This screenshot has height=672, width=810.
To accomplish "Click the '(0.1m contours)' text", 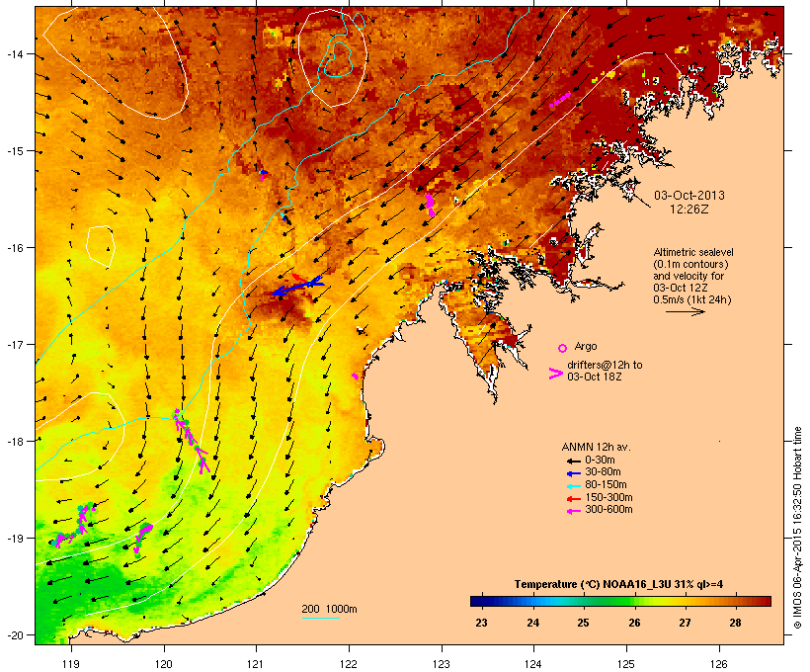I will [x=690, y=264].
